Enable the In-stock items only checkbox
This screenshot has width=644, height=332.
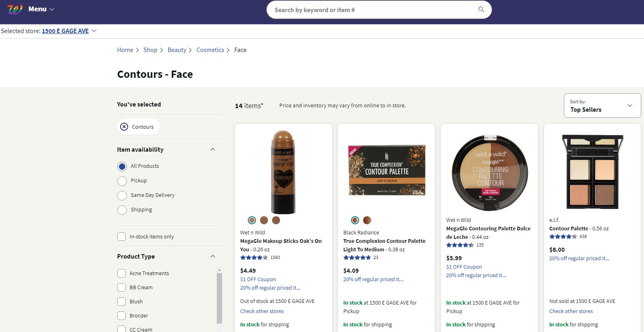(x=121, y=237)
